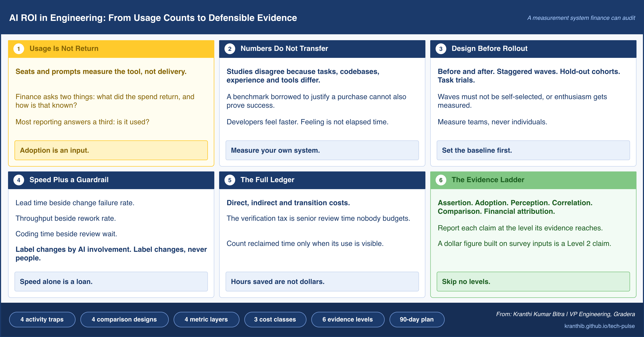Select the '90-day plan' pill
This screenshot has height=337, width=644.
click(x=417, y=319)
